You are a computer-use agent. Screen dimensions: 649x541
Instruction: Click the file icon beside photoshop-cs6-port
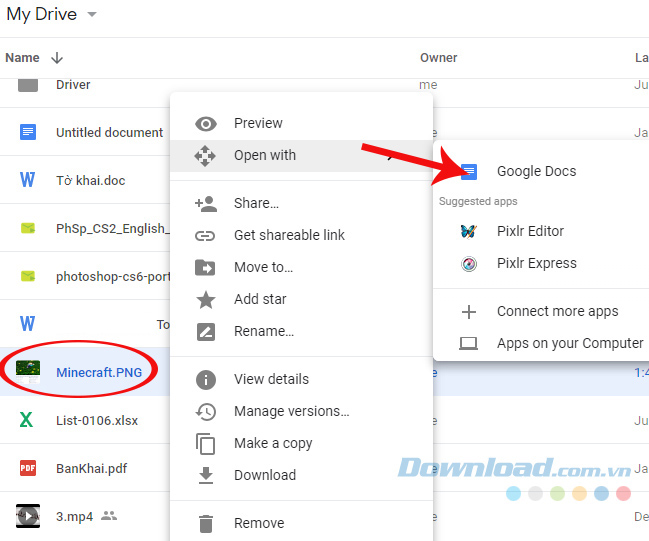[x=28, y=276]
